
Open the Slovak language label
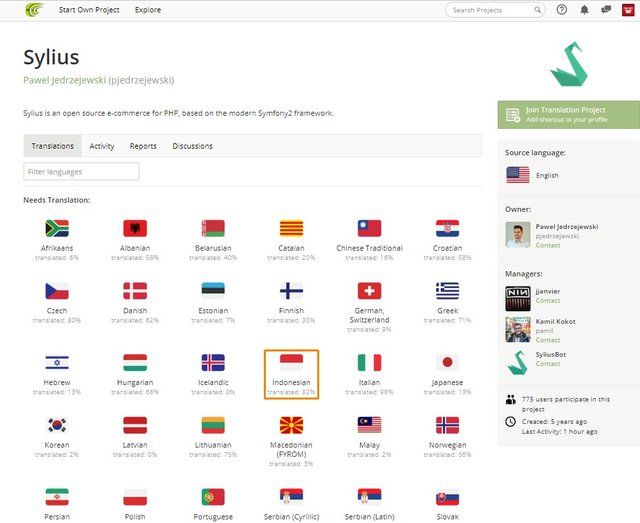[x=447, y=517]
